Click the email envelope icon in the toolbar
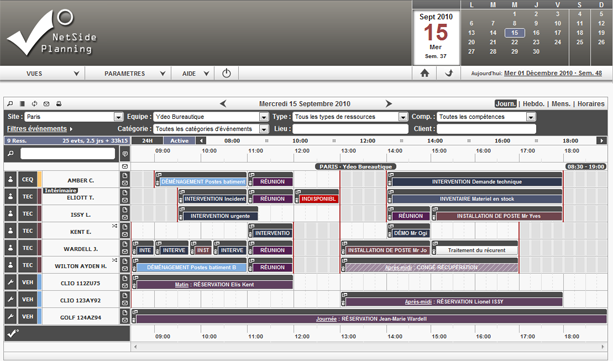This screenshot has height=361, width=613. [x=47, y=104]
